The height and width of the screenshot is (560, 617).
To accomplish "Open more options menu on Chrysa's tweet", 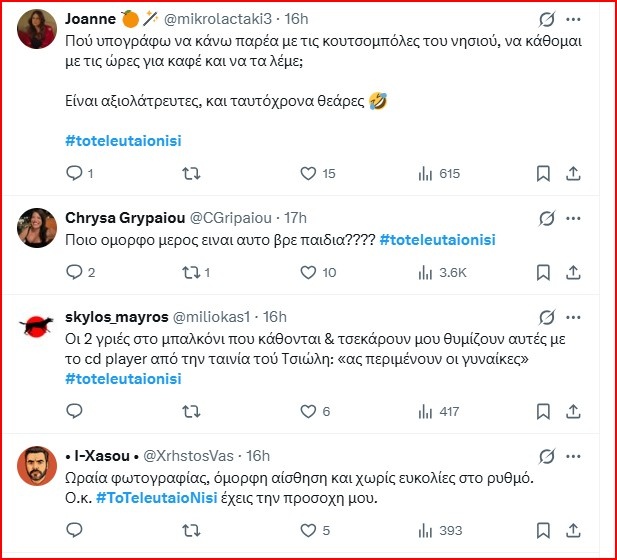I will (574, 218).
